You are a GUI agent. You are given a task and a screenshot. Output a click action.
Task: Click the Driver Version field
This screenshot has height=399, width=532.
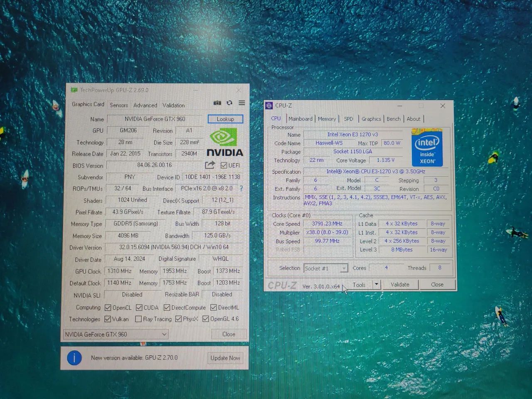[x=174, y=247]
